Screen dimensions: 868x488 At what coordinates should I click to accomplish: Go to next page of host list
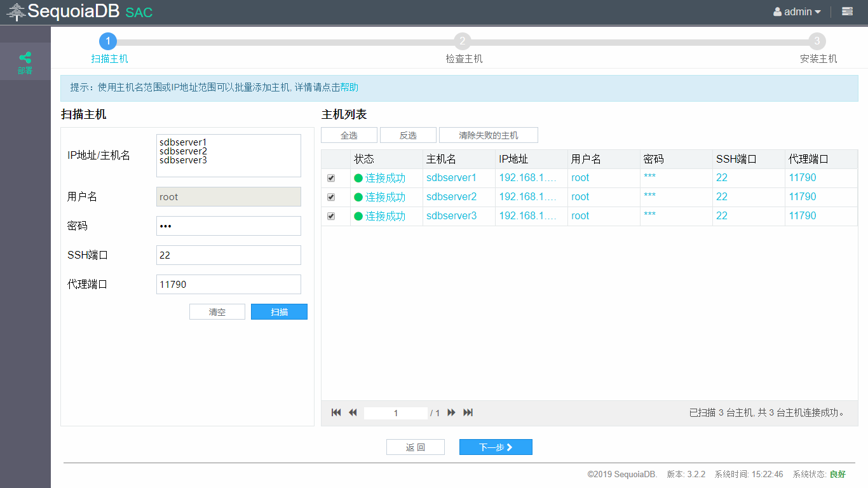[x=451, y=413]
